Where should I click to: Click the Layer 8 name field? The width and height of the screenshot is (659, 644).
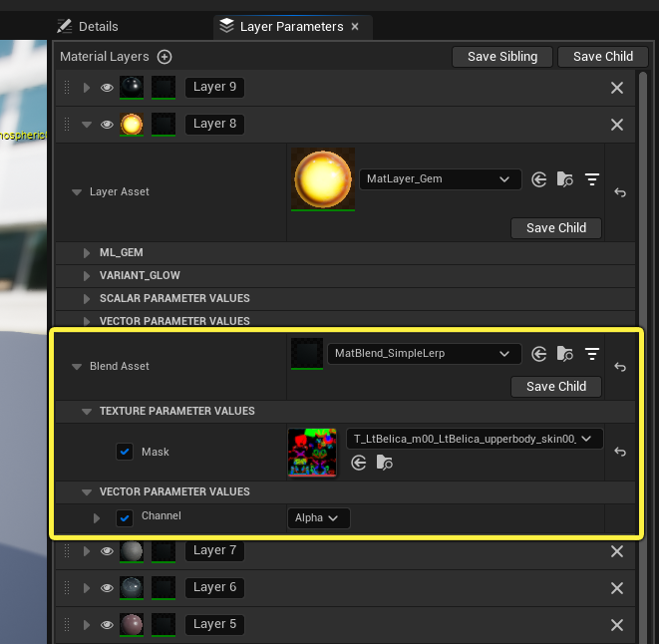(214, 124)
